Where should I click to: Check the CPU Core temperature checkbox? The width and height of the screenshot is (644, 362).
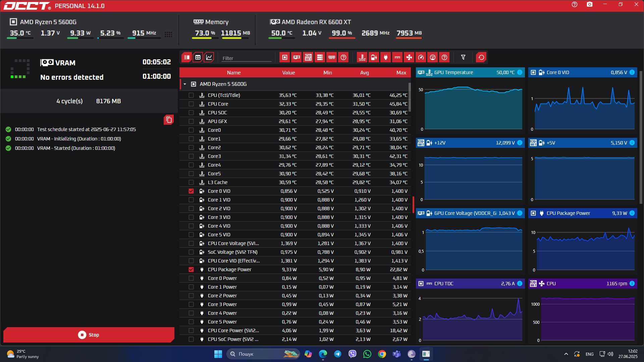tap(191, 104)
